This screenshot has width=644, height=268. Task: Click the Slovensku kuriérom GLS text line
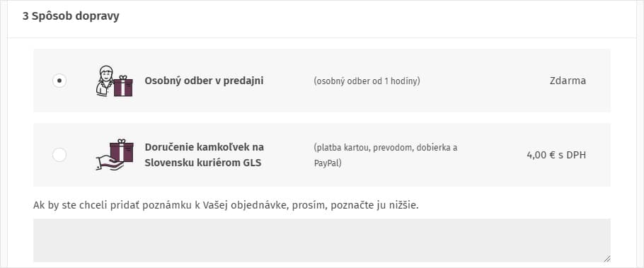coord(203,163)
